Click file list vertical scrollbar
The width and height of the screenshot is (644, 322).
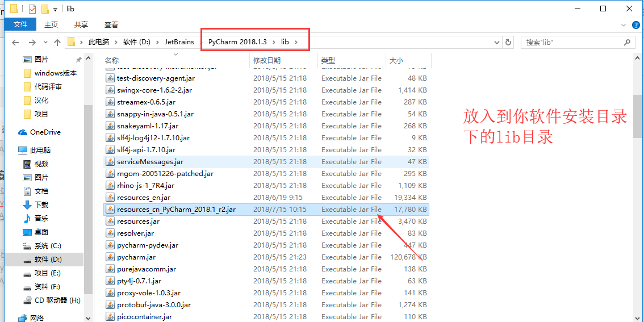coord(638,116)
